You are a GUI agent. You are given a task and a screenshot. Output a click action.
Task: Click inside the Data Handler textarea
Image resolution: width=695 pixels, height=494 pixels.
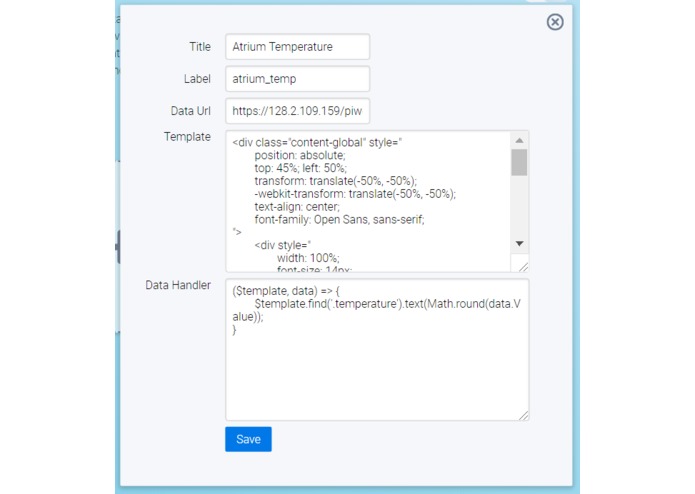point(377,350)
